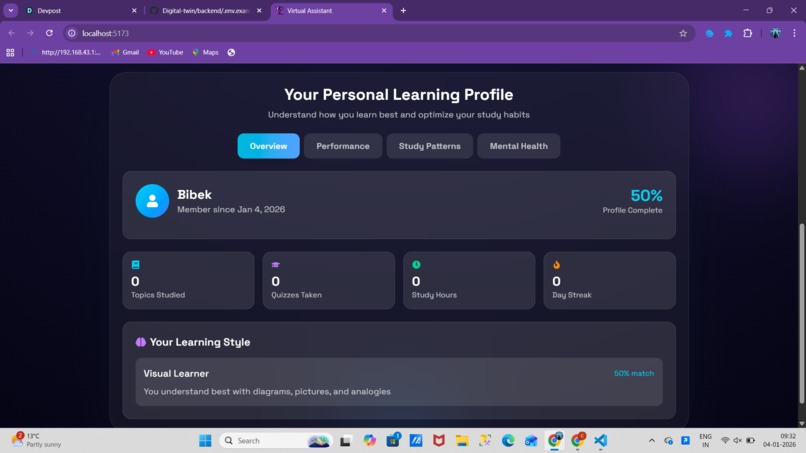806x453 pixels.
Task: Open the browser profile avatar
Action: 775,33
